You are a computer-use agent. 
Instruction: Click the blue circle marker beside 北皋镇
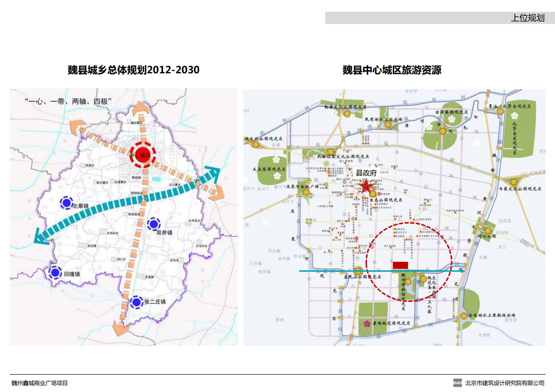[66, 203]
